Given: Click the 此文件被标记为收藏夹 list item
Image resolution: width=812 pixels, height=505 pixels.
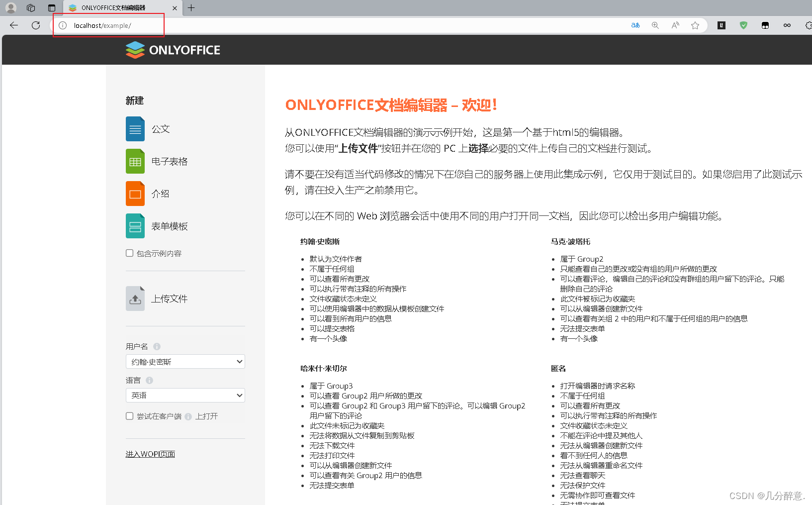Looking at the screenshot, I should pos(598,299).
